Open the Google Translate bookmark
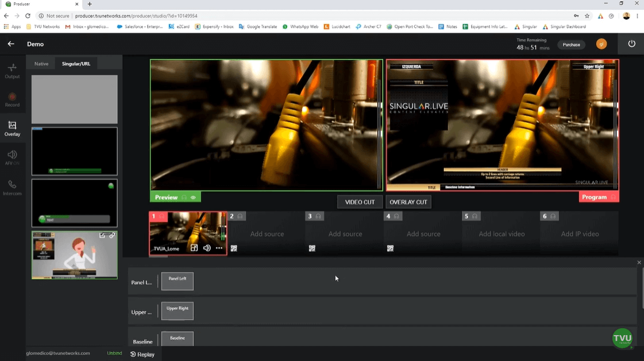644x361 pixels. pos(258,26)
